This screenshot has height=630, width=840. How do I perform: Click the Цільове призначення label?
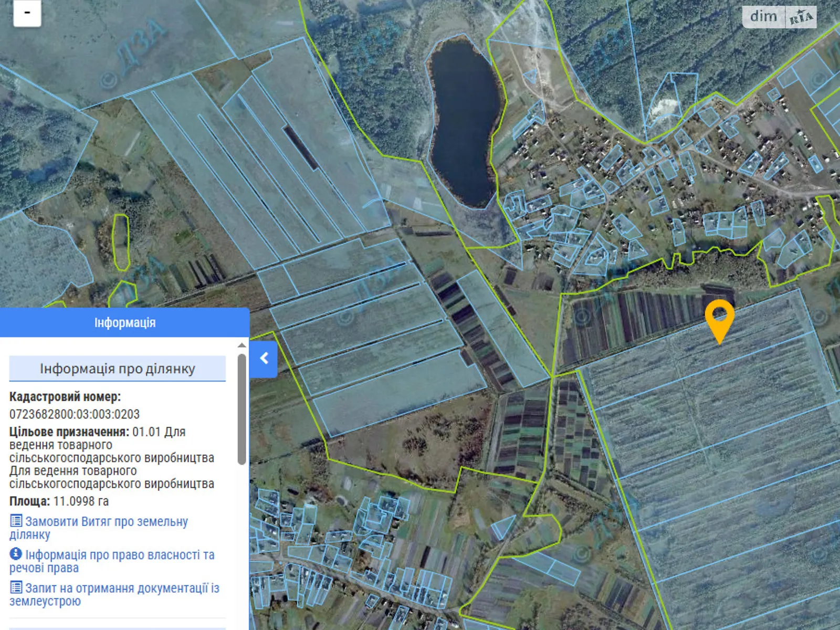click(x=69, y=432)
